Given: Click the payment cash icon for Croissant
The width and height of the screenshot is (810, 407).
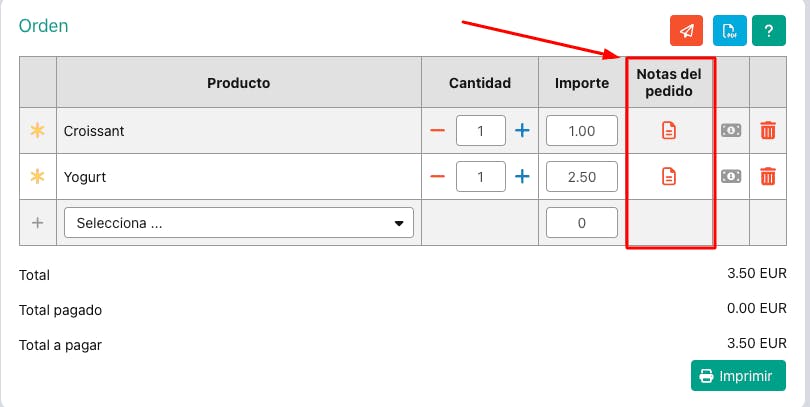Looking at the screenshot, I should [x=731, y=131].
